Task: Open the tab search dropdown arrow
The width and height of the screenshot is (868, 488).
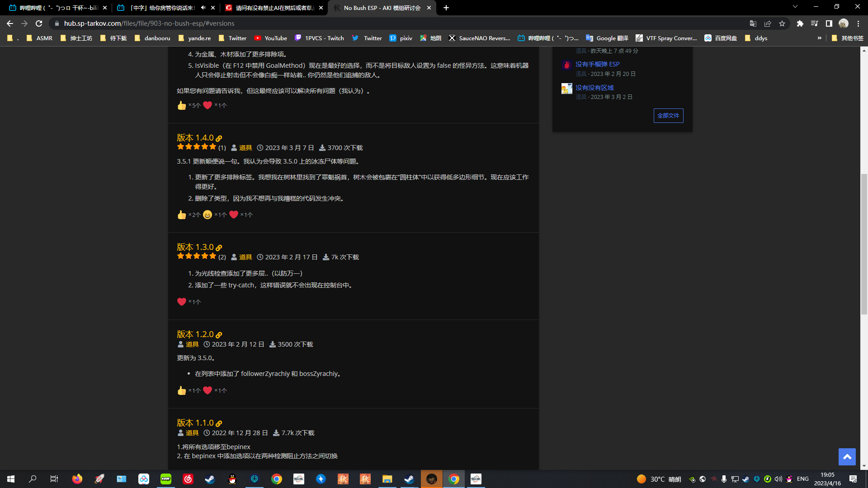Action: pyautogui.click(x=795, y=7)
